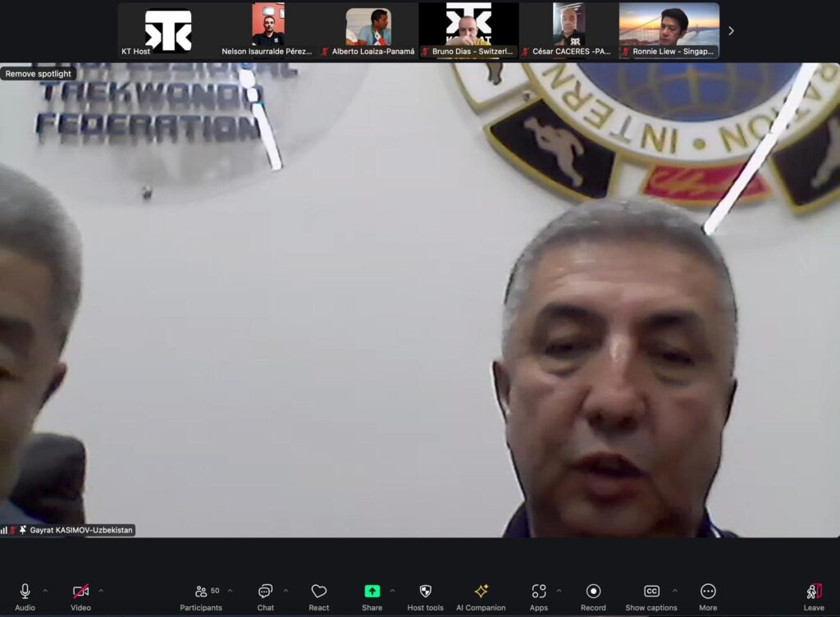Launch AI Companion

click(481, 592)
